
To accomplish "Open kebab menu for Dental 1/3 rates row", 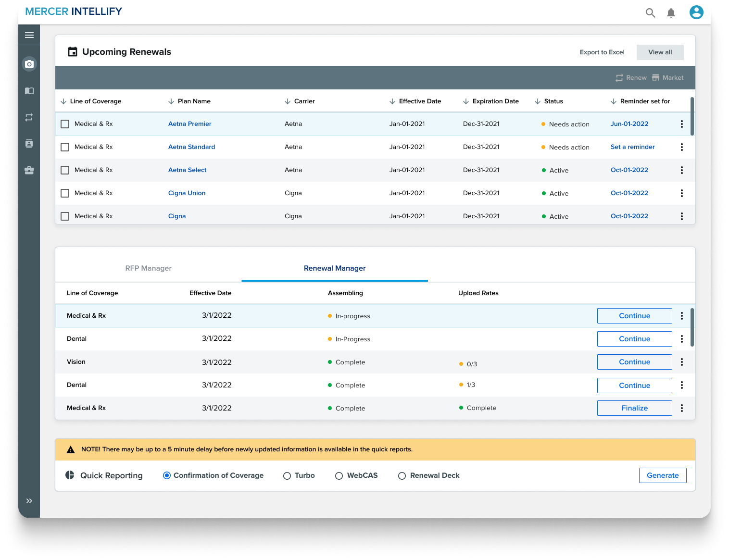I will point(682,385).
